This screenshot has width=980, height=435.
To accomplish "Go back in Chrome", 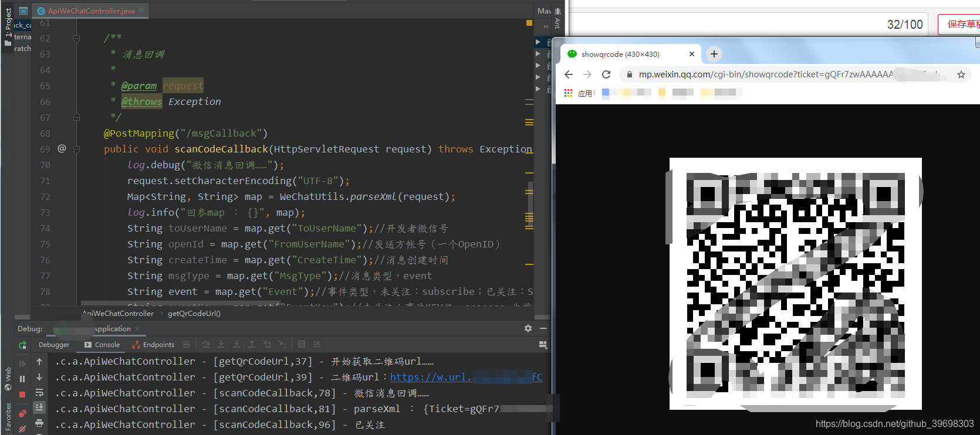I will point(569,74).
